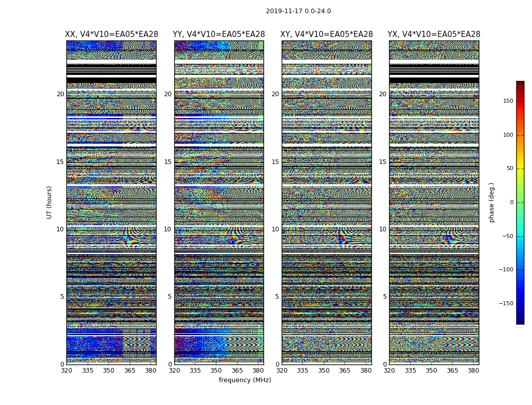Click inside the YX phase waterfall plot

[434, 202]
